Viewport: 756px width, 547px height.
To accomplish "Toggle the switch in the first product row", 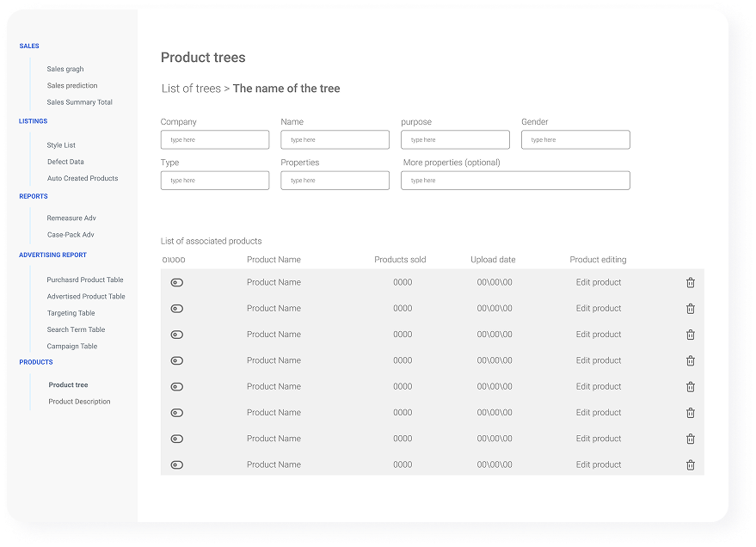I will point(177,282).
